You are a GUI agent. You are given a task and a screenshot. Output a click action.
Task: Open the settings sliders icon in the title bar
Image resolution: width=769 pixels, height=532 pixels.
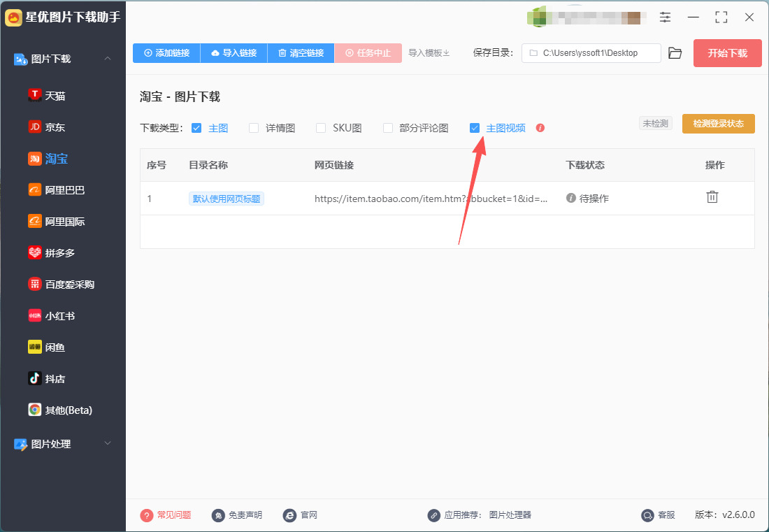click(x=665, y=17)
